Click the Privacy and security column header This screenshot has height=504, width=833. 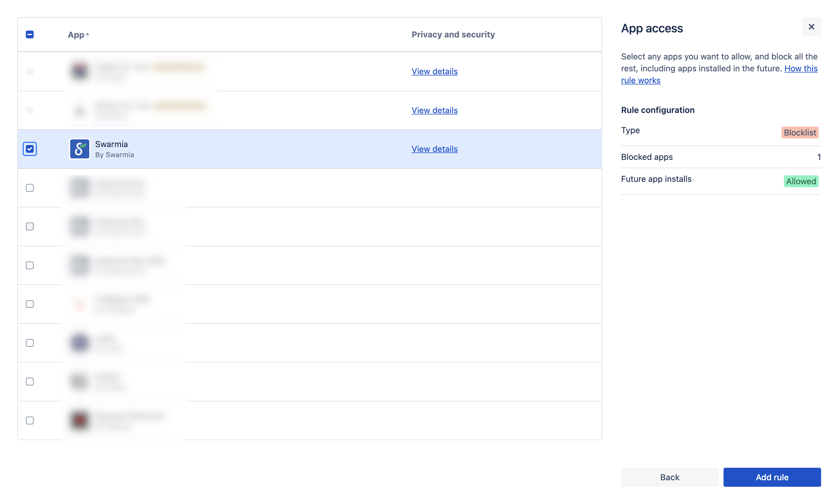click(453, 34)
